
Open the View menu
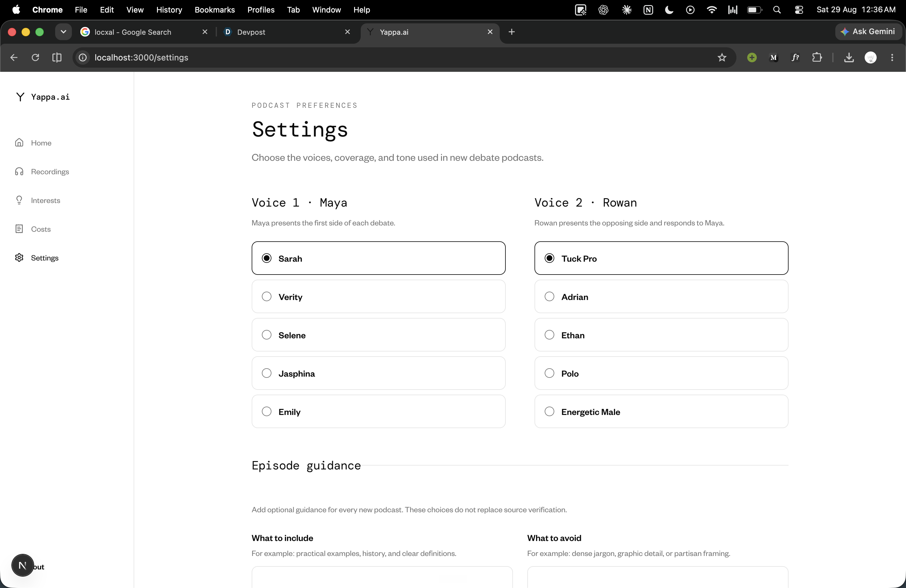(x=135, y=10)
